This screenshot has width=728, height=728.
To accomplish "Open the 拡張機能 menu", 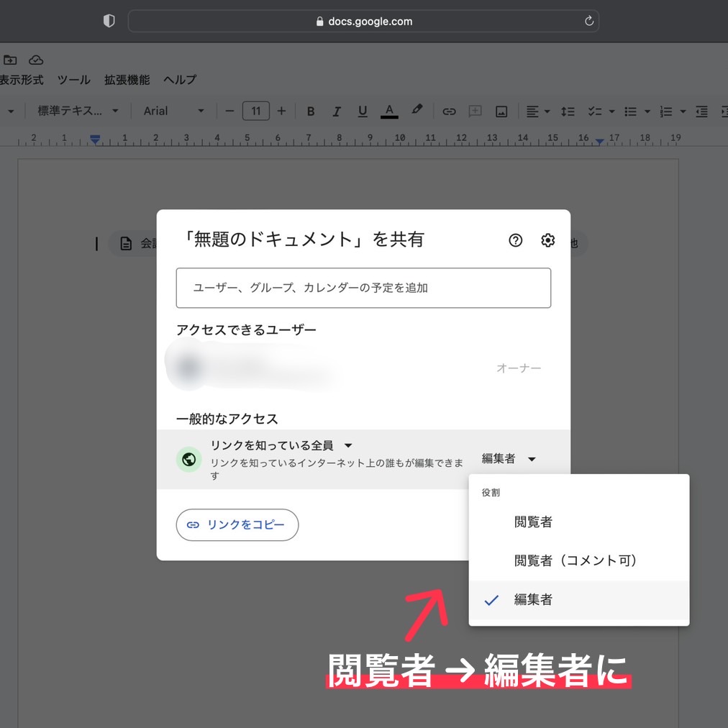I will point(127,80).
